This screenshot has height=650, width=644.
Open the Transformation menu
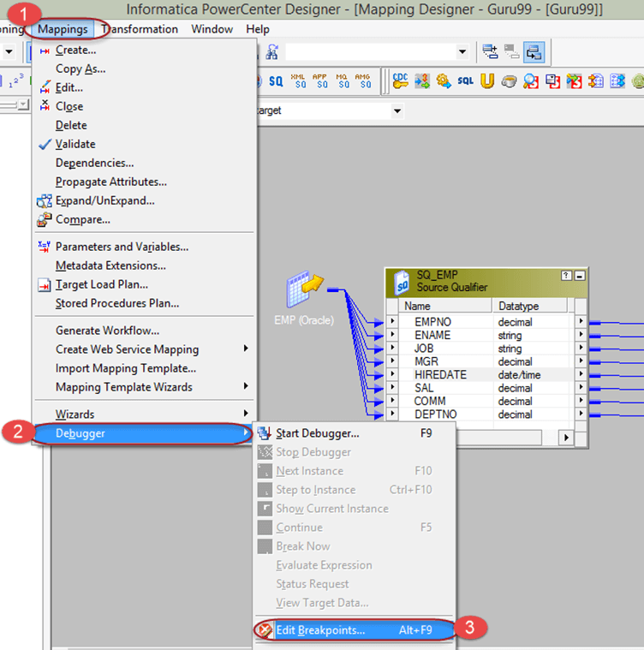coord(140,29)
